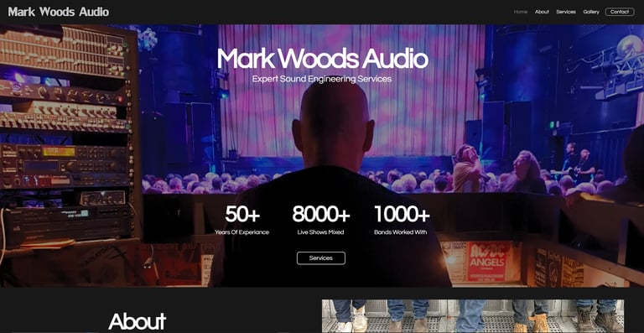Click the large Mark Woods Audio hero heading
Image resolution: width=644 pixels, height=333 pixels.
click(x=322, y=59)
